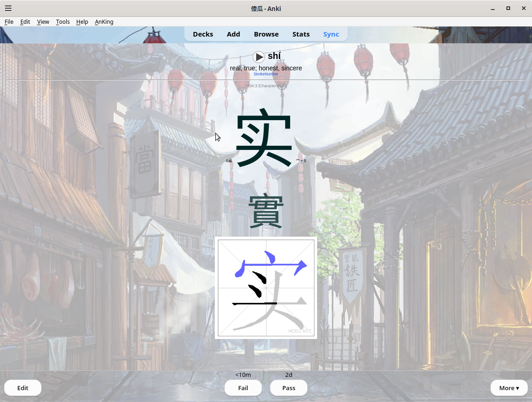
Task: Click the stroke order animation image
Action: tap(266, 288)
